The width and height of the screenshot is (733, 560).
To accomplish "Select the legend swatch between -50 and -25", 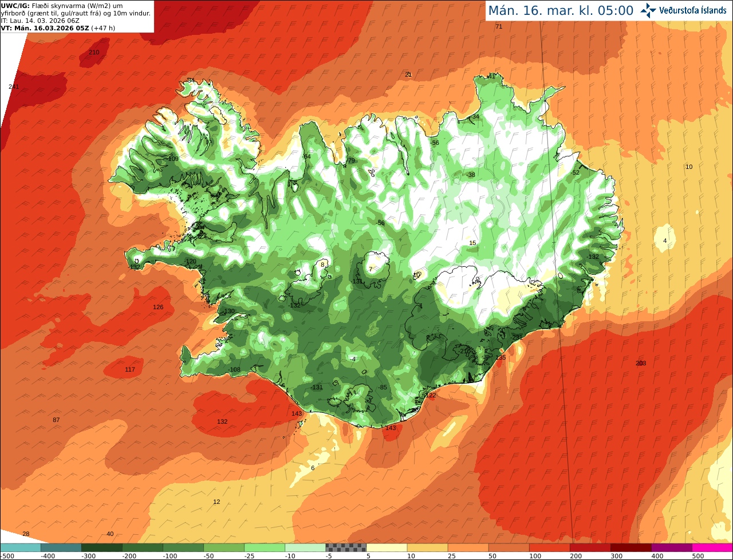I will tap(223, 547).
